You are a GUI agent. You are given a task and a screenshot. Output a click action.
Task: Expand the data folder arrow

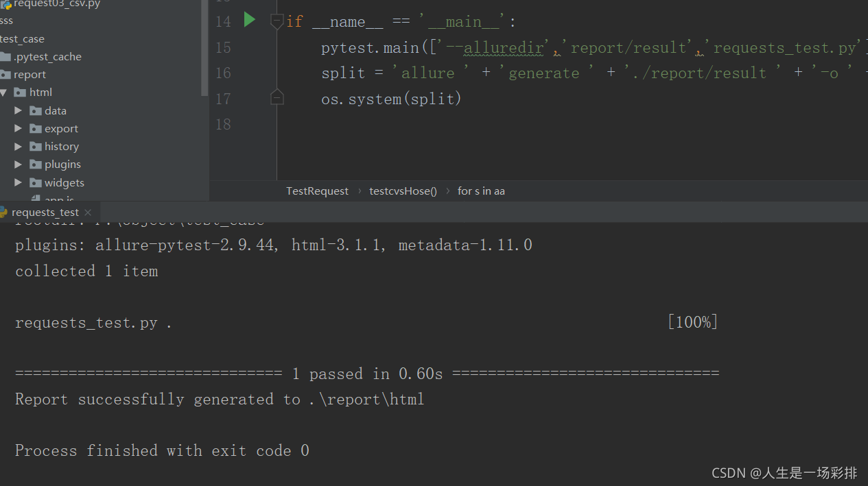tap(19, 110)
